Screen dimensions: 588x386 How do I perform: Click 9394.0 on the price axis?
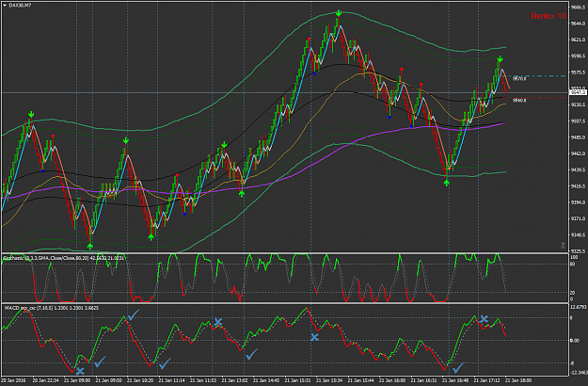point(579,202)
